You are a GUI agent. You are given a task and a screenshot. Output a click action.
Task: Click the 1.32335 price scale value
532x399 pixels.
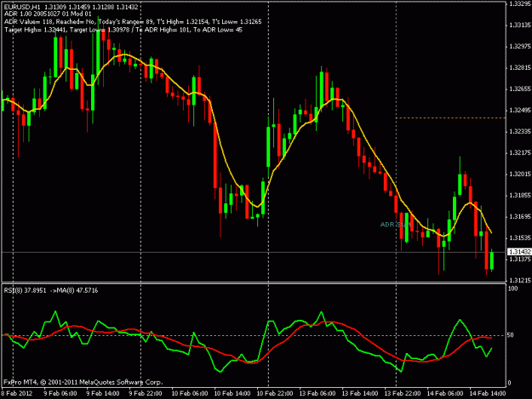click(x=520, y=132)
